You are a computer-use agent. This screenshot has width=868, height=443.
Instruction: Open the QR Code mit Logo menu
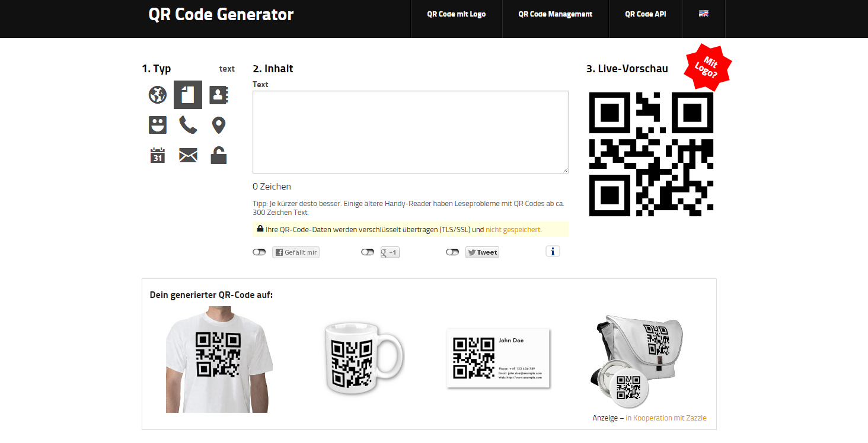[x=457, y=14]
